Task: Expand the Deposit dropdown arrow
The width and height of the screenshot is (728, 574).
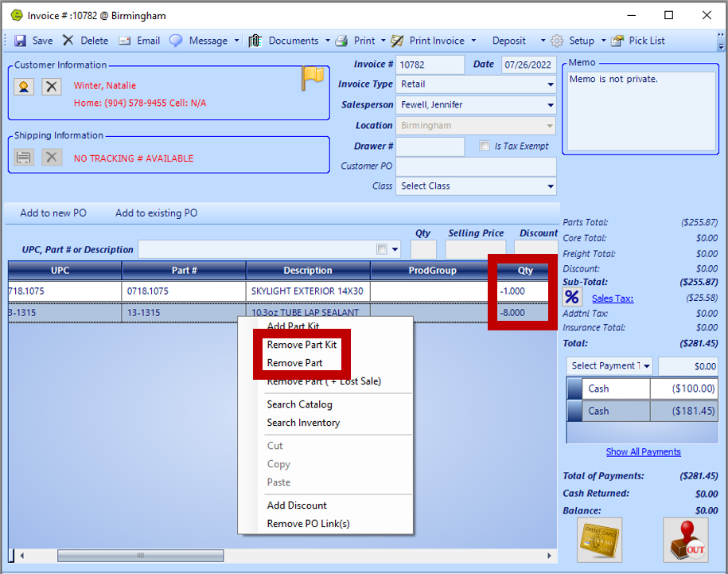Action: [x=543, y=41]
